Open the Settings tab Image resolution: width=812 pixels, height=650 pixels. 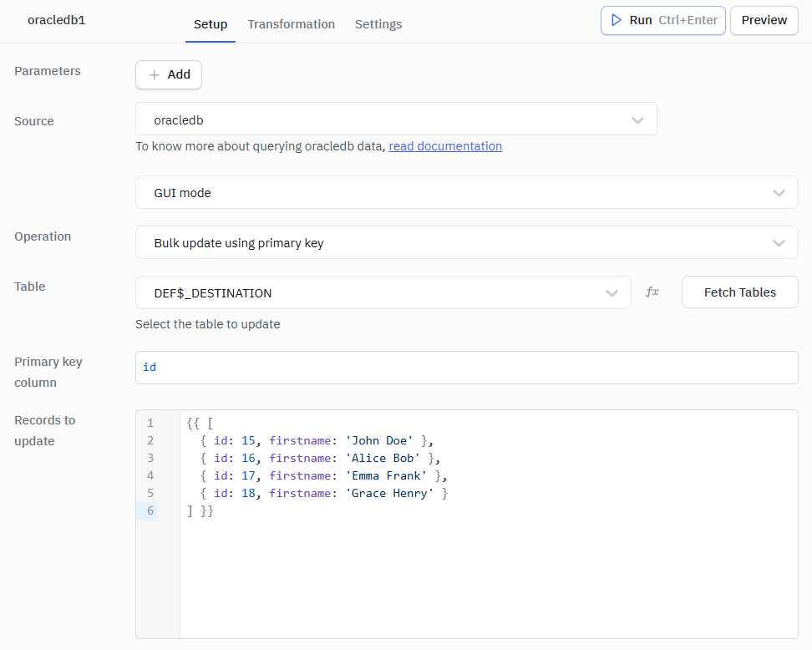tap(378, 24)
